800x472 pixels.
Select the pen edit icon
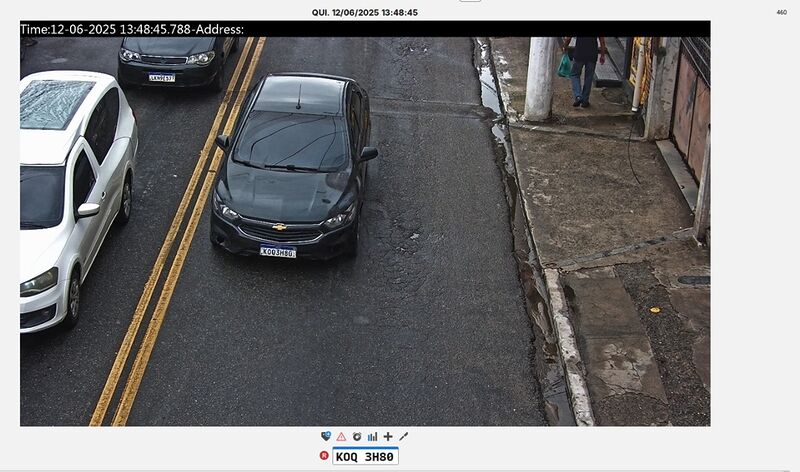point(404,437)
